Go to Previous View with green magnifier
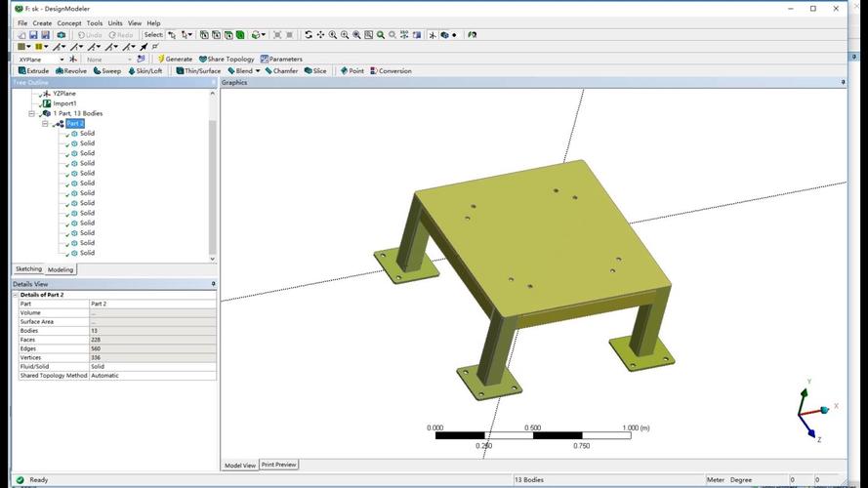868x488 pixels. [x=381, y=35]
